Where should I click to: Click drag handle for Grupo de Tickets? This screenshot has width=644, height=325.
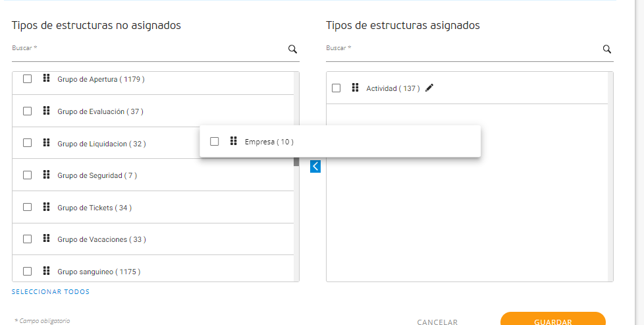(x=46, y=207)
